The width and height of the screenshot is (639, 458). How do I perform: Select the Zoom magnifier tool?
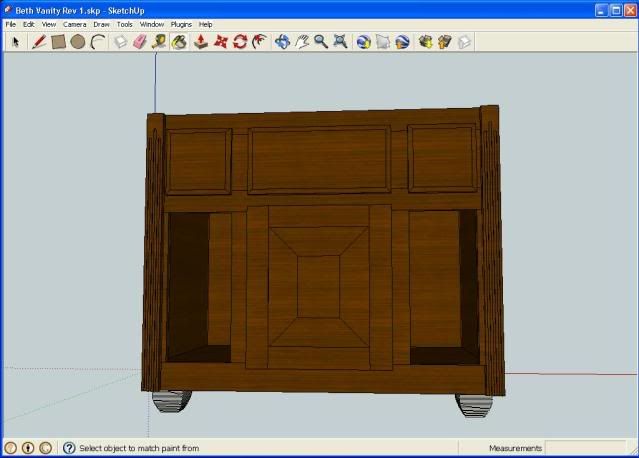click(x=321, y=42)
